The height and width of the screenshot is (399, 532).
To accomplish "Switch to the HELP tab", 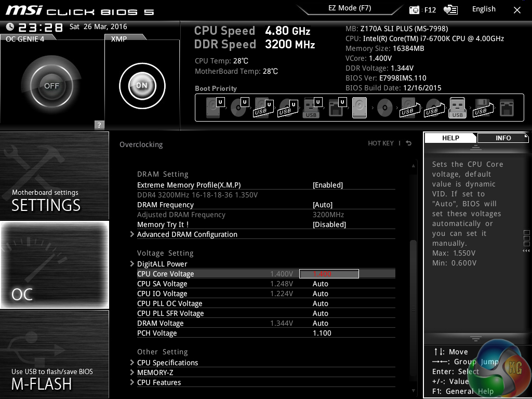I will tap(450, 138).
